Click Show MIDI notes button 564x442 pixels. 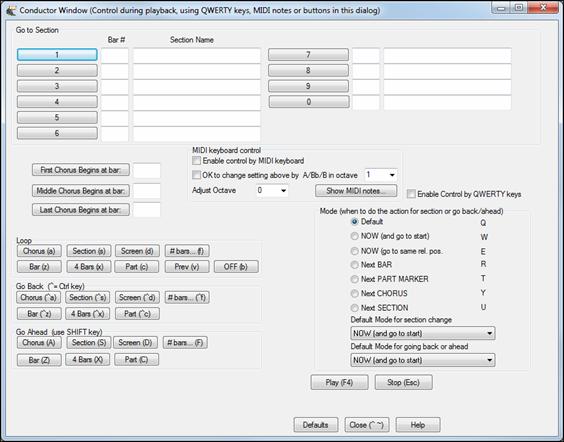(356, 191)
